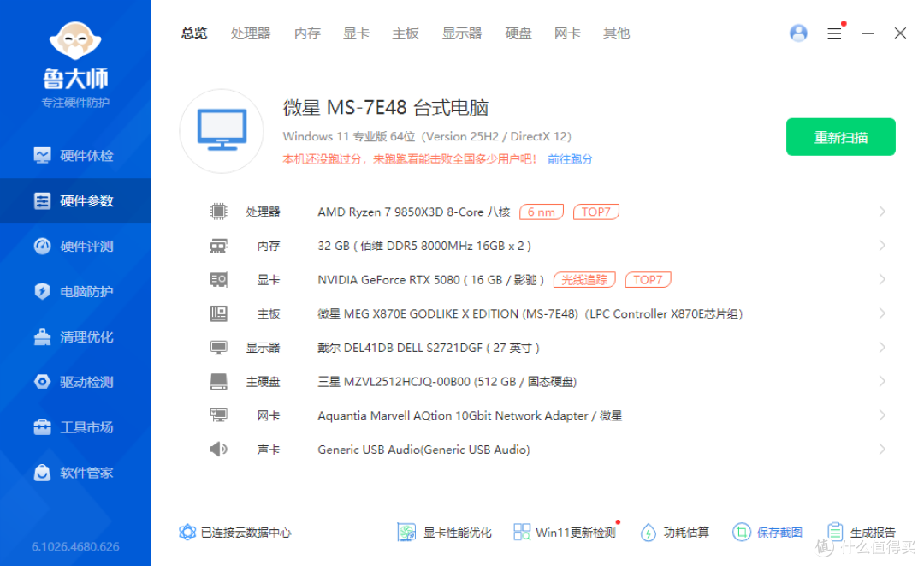
Task: Expand the 显卡 row chevron
Action: [882, 279]
